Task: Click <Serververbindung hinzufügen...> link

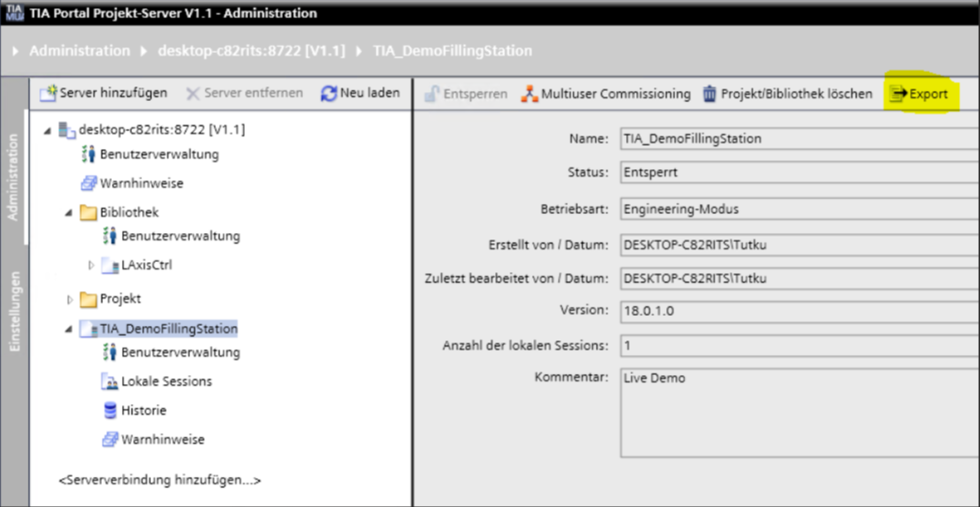Action: click(160, 480)
